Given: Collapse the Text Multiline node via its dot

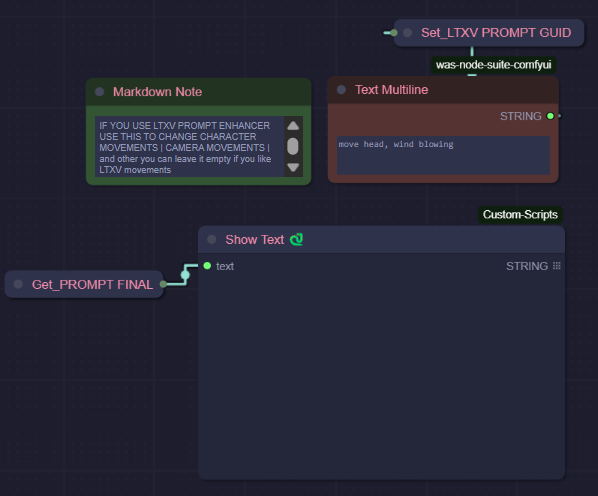Looking at the screenshot, I should [341, 90].
